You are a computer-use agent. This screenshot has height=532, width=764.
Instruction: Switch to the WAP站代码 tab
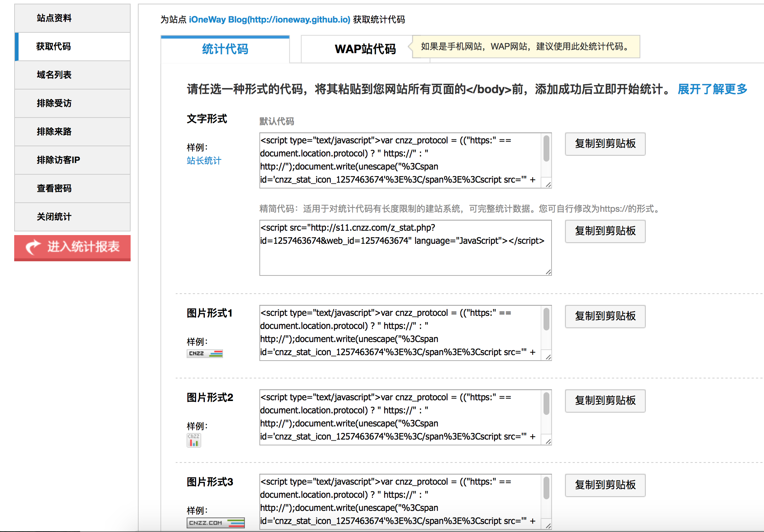pyautogui.click(x=365, y=49)
